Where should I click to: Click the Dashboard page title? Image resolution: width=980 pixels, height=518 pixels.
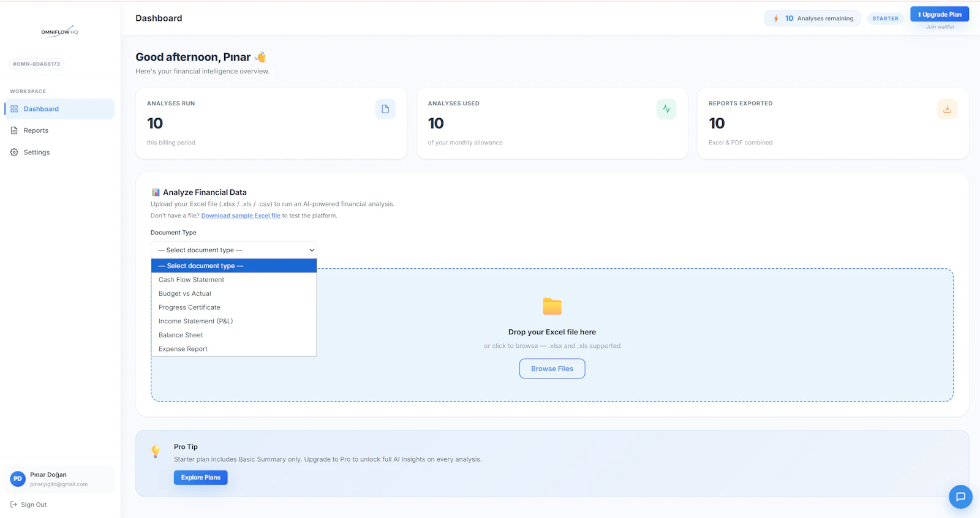(x=159, y=18)
